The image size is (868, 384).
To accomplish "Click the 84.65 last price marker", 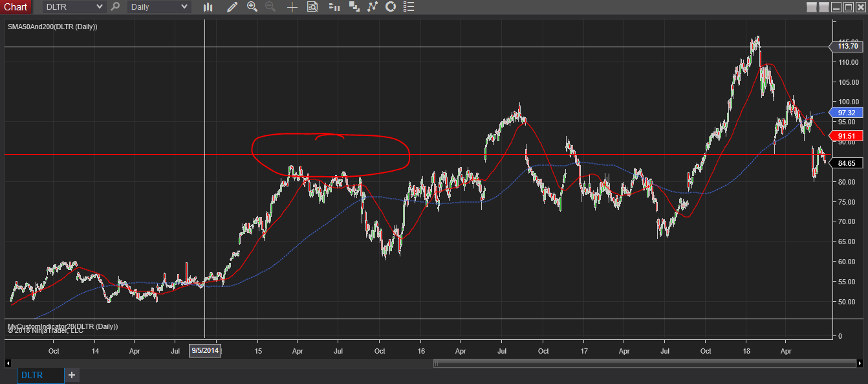I will (847, 163).
